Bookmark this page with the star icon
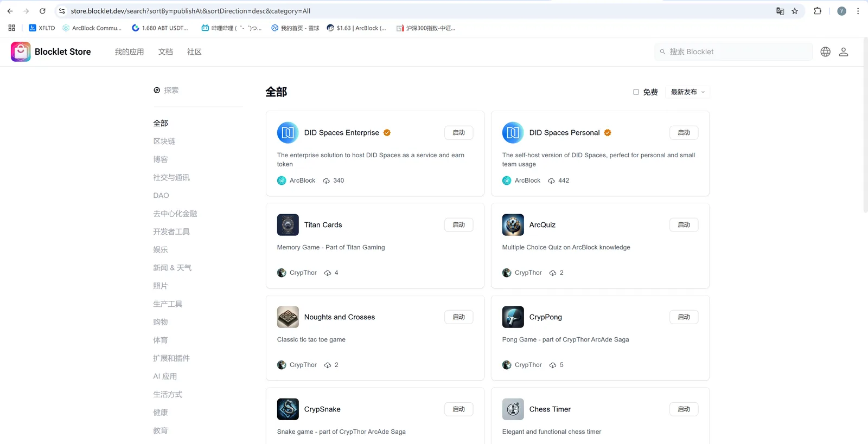 pyautogui.click(x=795, y=11)
